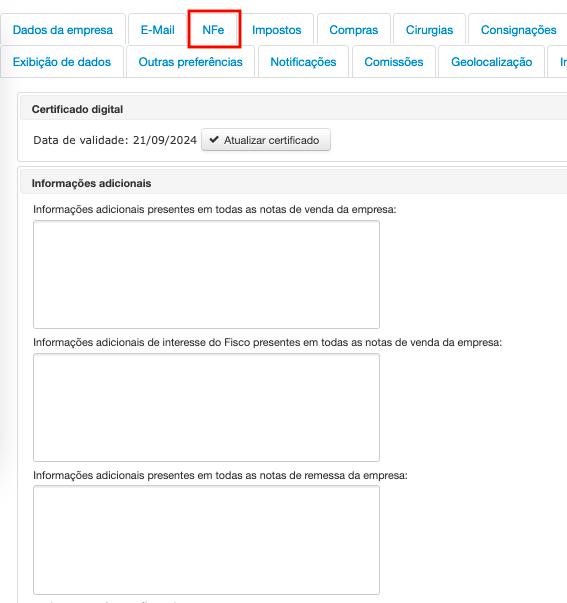The height and width of the screenshot is (603, 567).
Task: Open the Geolocalização tab
Action: coord(491,62)
